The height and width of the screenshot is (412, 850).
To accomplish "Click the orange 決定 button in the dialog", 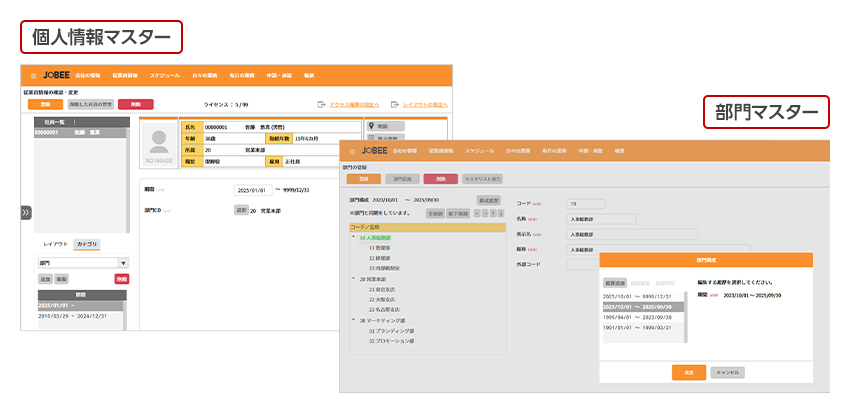I will 689,371.
